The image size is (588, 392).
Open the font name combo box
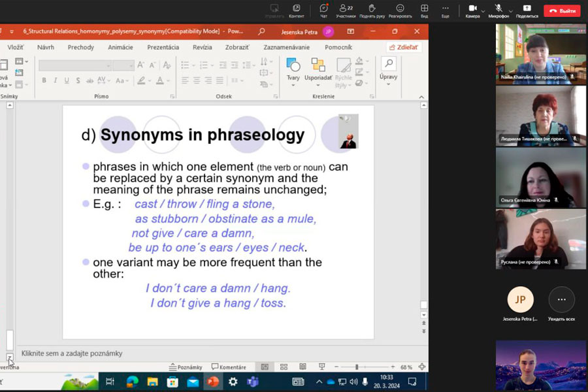click(x=73, y=65)
